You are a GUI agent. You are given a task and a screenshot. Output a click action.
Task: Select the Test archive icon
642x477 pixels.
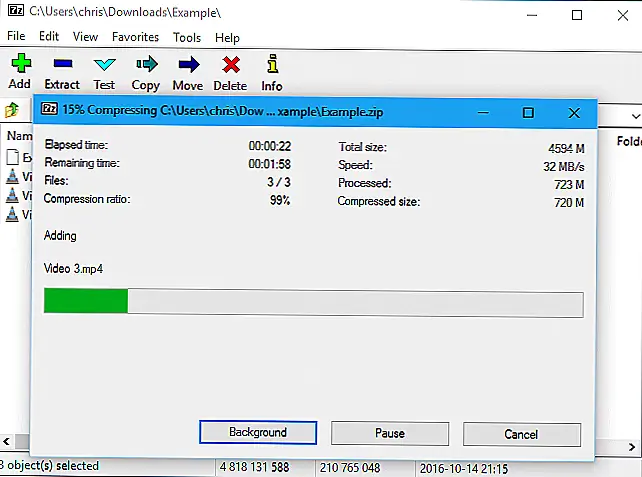click(x=104, y=65)
